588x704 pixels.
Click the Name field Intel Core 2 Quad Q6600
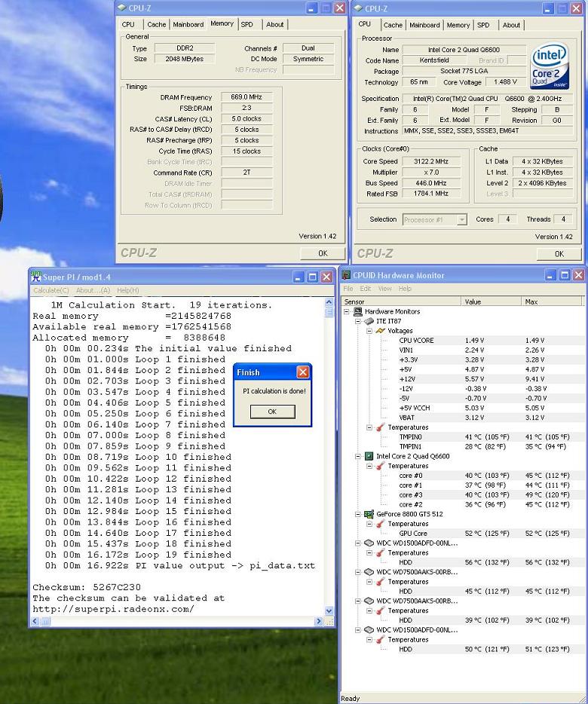point(464,50)
